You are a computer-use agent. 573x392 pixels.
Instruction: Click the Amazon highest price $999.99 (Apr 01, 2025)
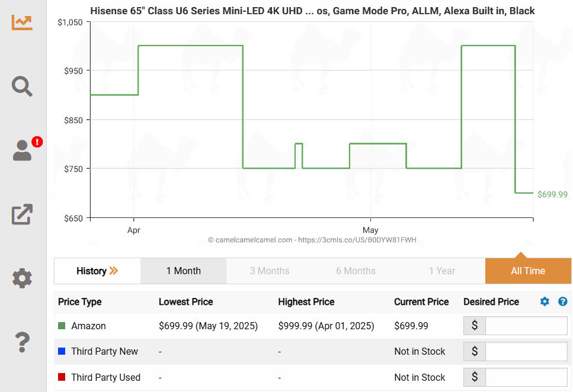point(326,326)
